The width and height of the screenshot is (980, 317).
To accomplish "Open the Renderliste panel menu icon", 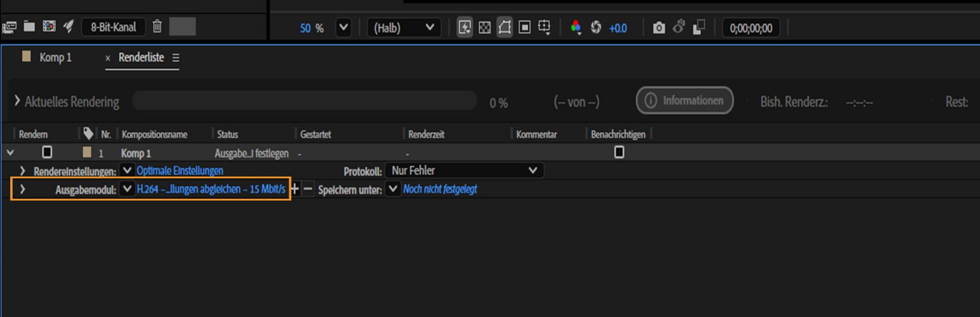I will click(176, 58).
